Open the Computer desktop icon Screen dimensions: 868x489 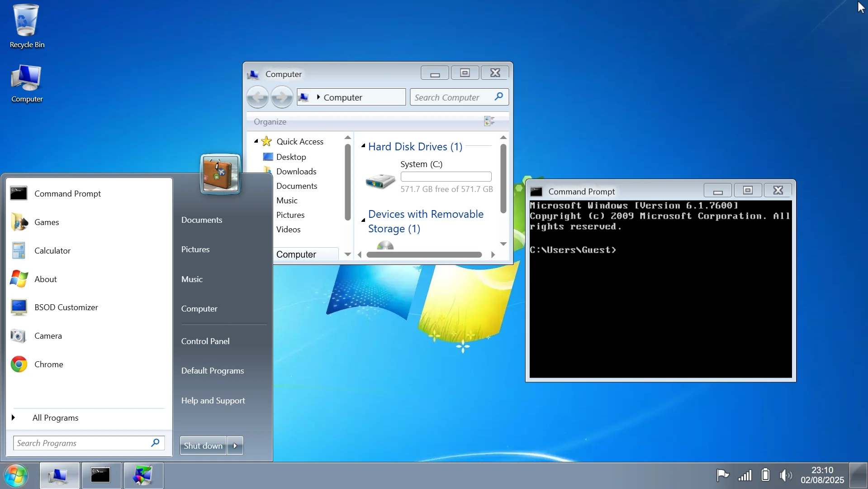[27, 83]
